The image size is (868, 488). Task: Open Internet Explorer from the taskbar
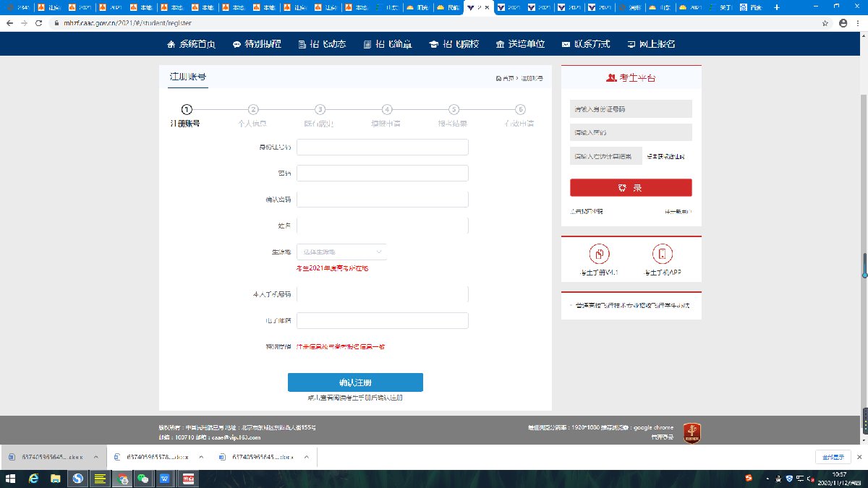(33, 479)
